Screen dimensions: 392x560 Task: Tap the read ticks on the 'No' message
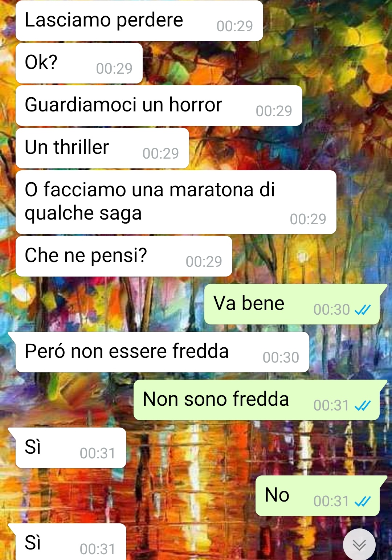(363, 501)
